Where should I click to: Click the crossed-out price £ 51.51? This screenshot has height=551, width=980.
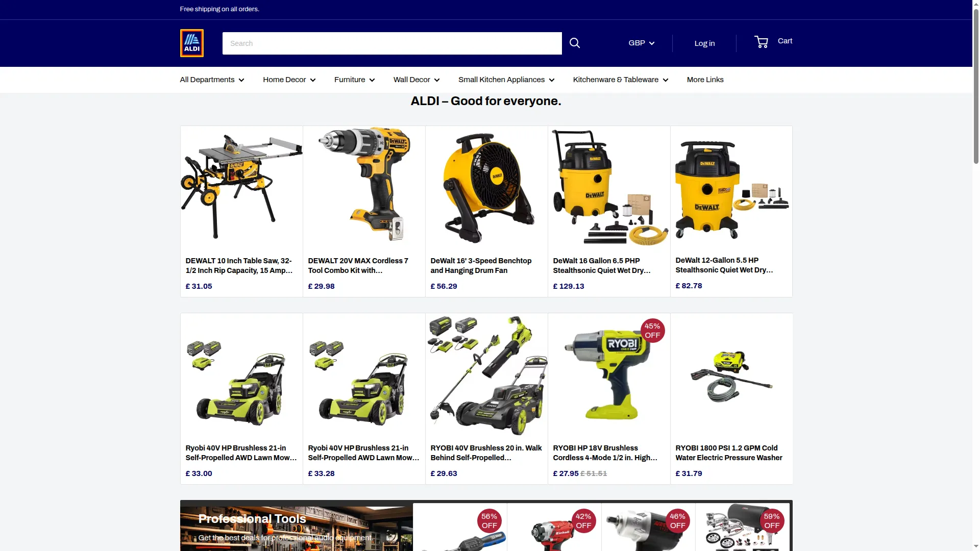coord(594,473)
